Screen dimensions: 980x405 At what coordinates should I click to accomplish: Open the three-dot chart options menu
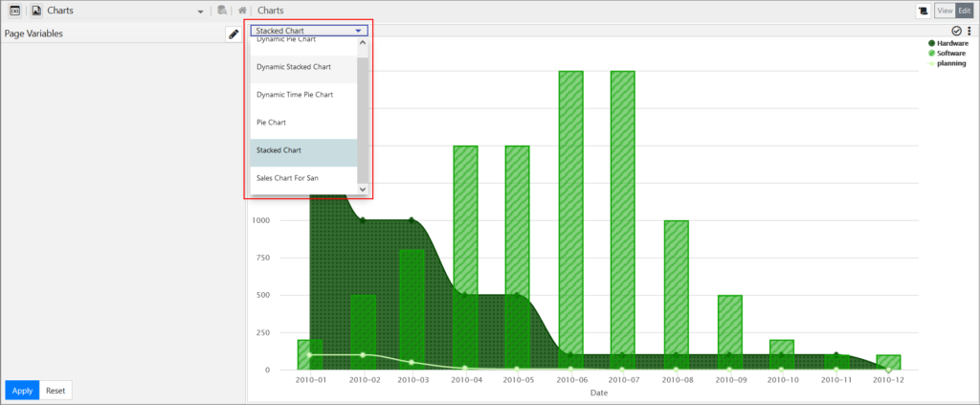pos(969,32)
